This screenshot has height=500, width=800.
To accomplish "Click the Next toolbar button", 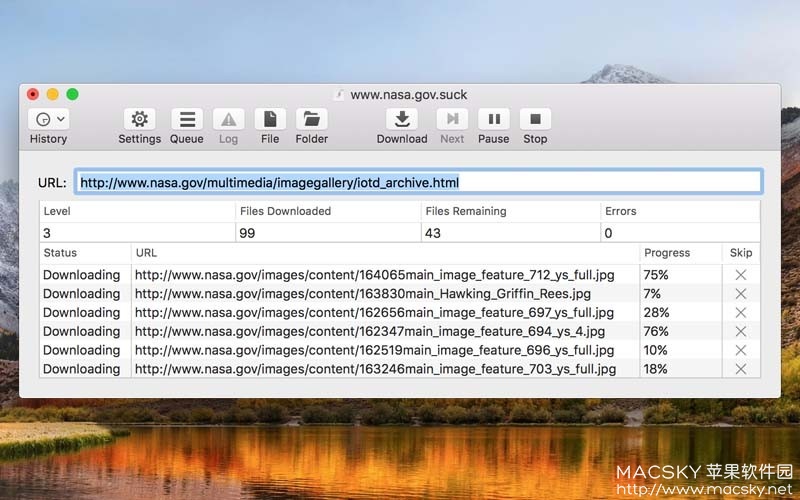I will [452, 119].
